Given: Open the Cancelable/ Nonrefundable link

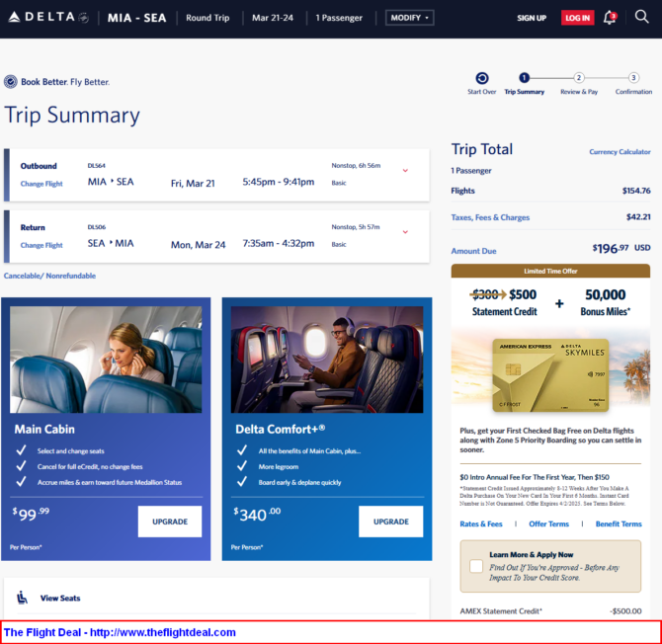Looking at the screenshot, I should tap(49, 276).
